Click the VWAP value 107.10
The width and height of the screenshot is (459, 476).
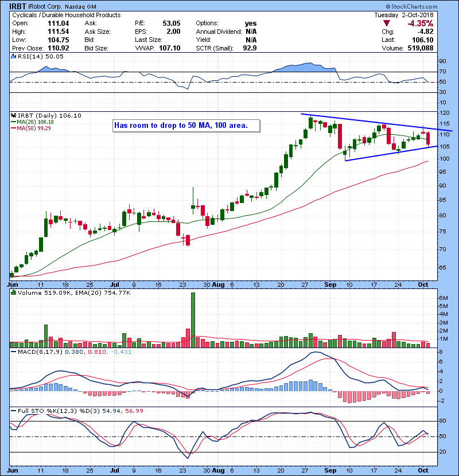coord(170,48)
